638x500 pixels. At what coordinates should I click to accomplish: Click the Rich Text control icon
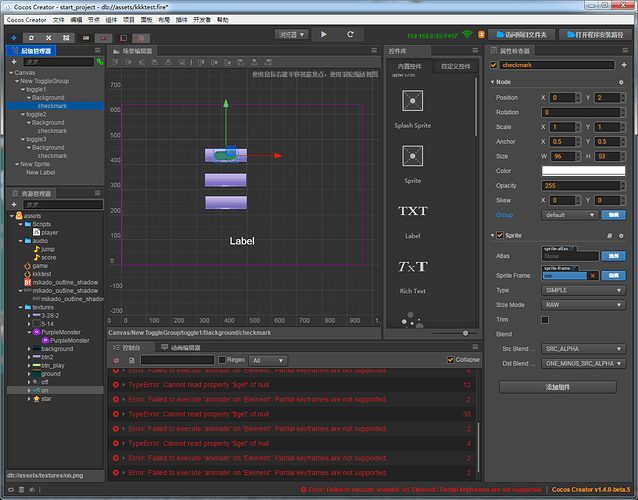[412, 267]
